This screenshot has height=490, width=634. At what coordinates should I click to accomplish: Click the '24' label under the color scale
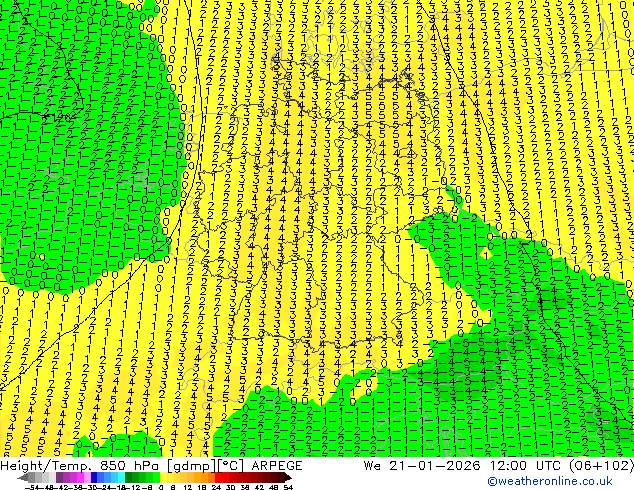(x=216, y=487)
